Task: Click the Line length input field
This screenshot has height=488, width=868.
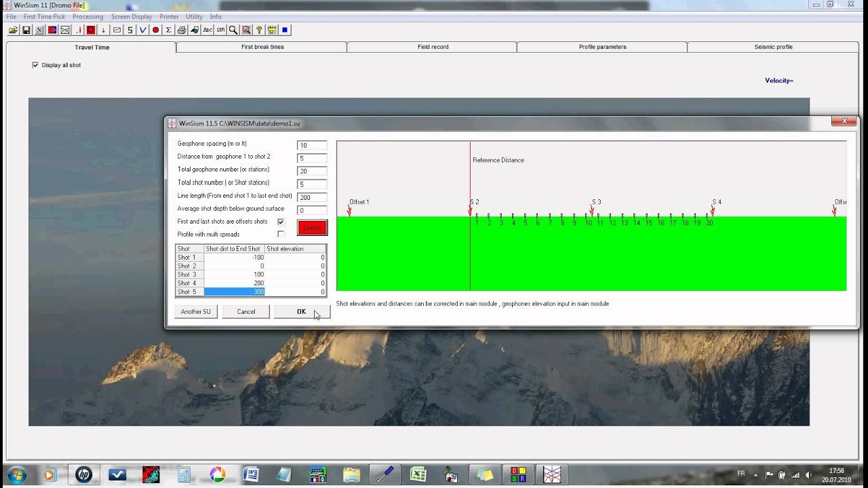Action: 312,197
